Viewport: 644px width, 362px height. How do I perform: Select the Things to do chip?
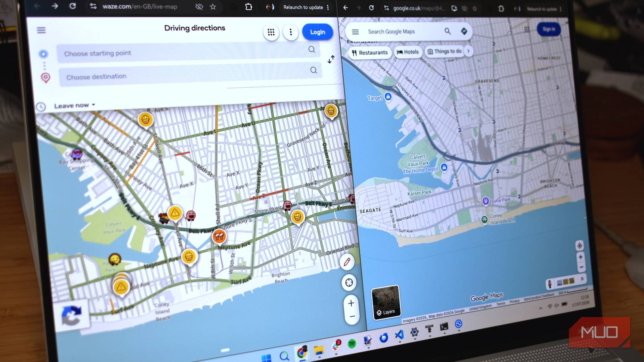444,51
